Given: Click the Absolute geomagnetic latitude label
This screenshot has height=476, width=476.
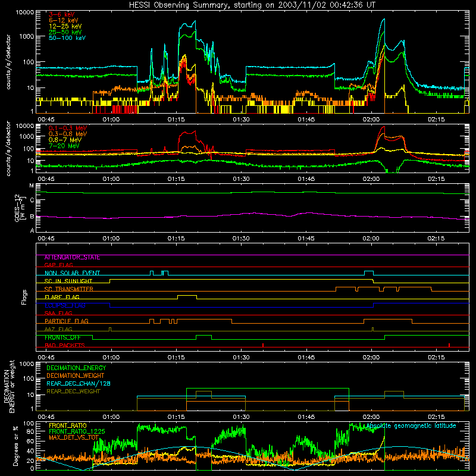Looking at the screenshot, I should pyautogui.click(x=411, y=425).
